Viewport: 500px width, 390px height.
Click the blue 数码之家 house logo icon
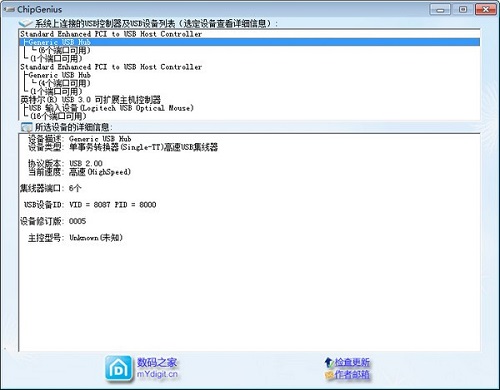pyautogui.click(x=118, y=368)
